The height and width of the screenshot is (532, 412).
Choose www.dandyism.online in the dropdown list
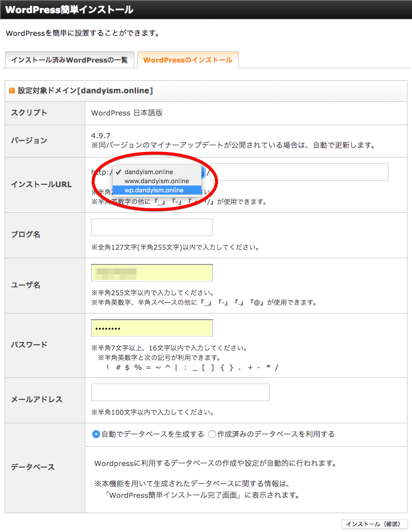click(x=157, y=181)
